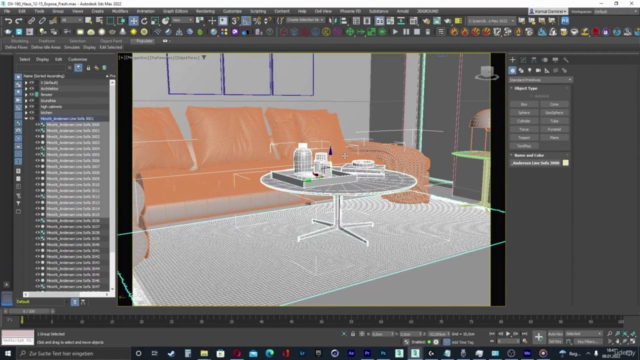Toggle visibility eye of Grundriss layer

tap(31, 100)
